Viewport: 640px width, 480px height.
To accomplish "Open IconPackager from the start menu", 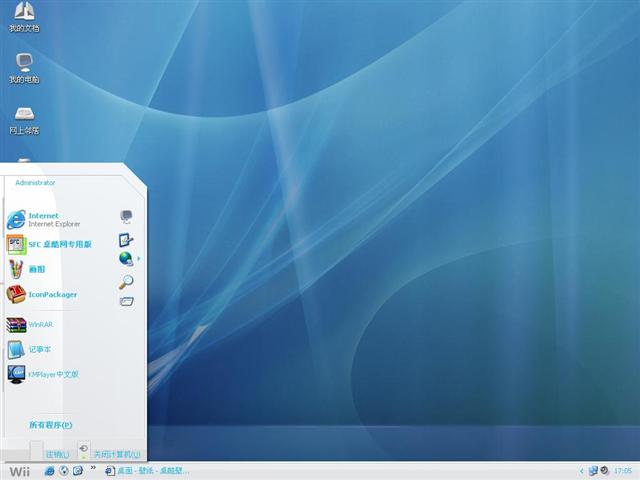I will 42,294.
